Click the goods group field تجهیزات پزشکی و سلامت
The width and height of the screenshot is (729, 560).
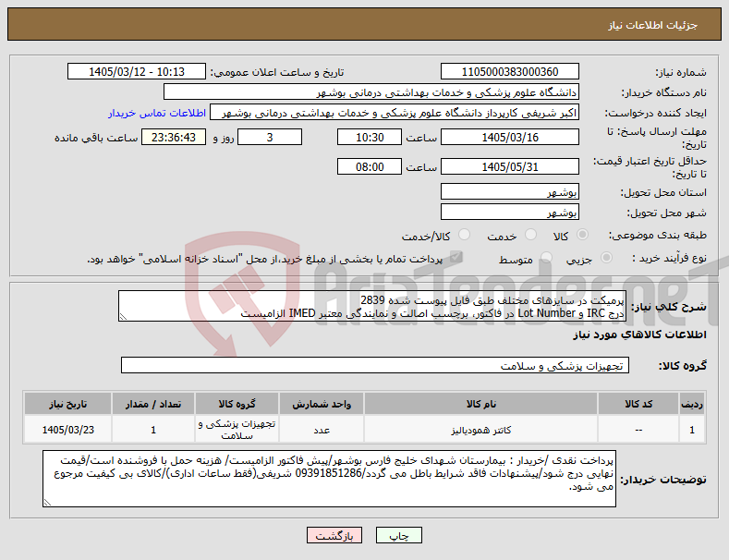point(375,366)
